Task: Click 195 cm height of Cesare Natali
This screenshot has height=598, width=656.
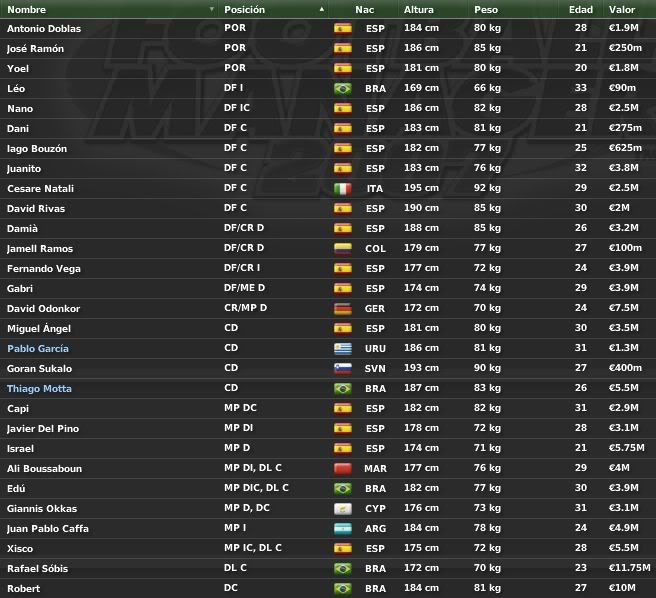Action: pyautogui.click(x=421, y=188)
